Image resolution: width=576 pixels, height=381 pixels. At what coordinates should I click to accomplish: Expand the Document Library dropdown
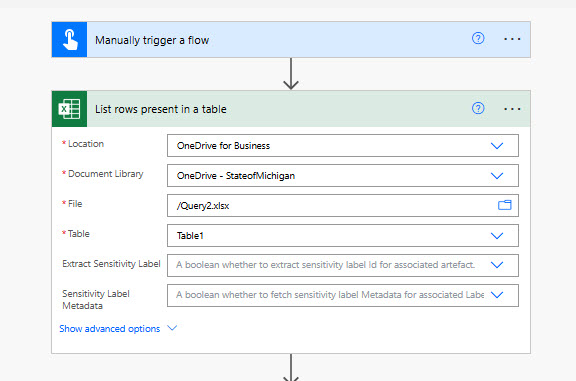click(x=497, y=176)
